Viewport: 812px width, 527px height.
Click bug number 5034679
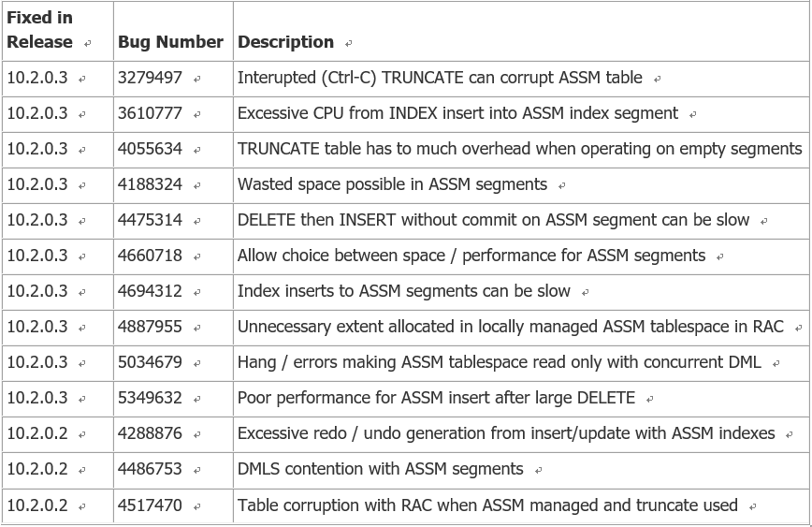pos(150,362)
